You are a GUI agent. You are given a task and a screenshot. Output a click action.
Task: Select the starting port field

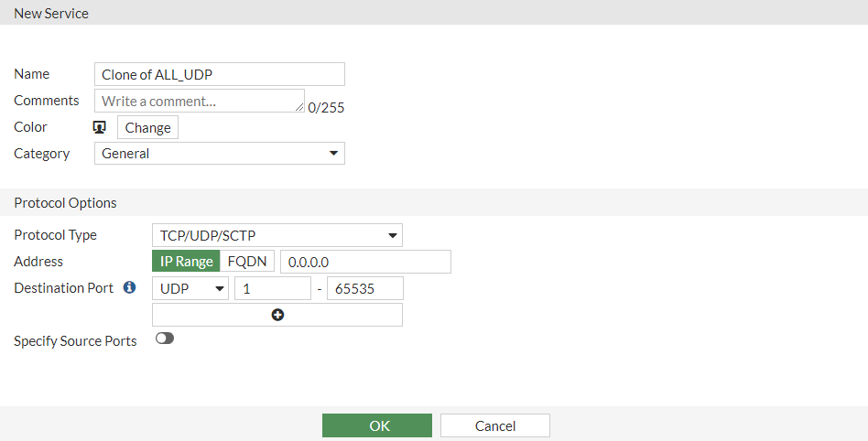pos(273,288)
